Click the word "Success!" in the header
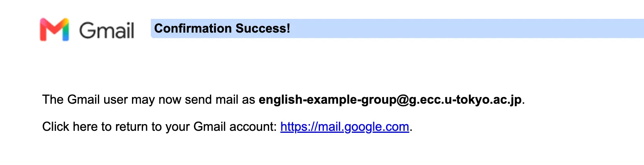 [x=263, y=28]
